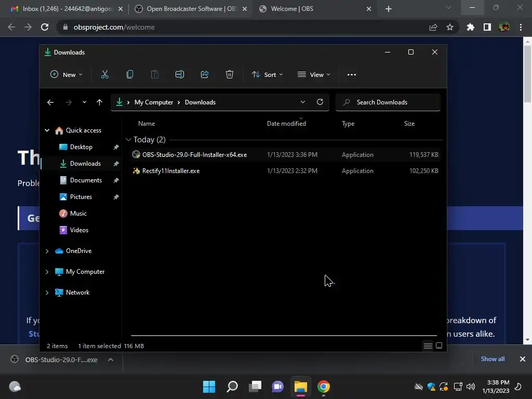The height and width of the screenshot is (399, 532).
Task: Reload the obsproject.com page in Chrome
Action: point(45,27)
